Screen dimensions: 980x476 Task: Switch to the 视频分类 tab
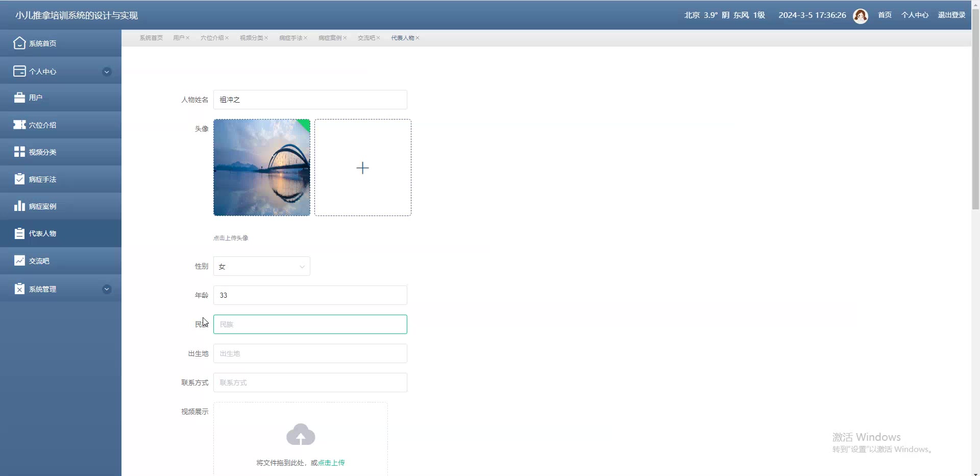click(x=252, y=38)
